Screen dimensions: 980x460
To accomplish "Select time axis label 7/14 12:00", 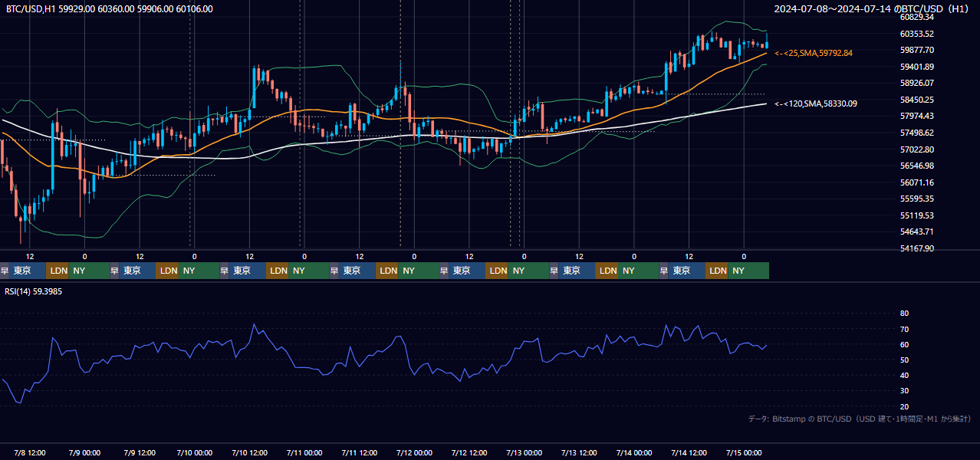I will click(689, 452).
